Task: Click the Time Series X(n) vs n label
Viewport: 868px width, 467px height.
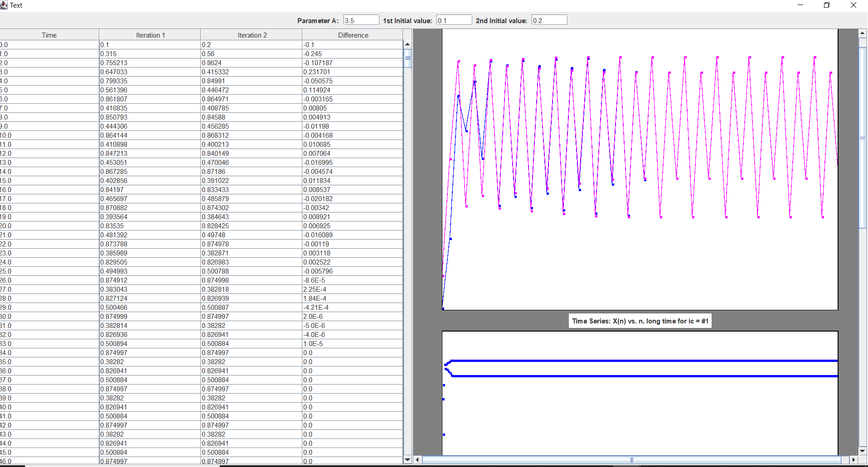Action: coord(640,320)
